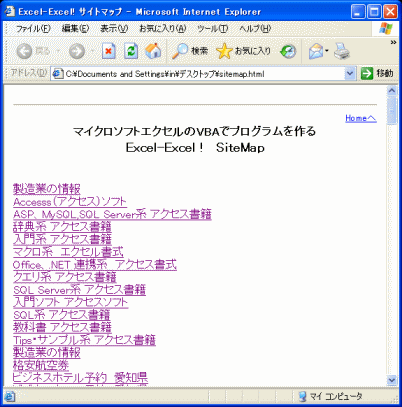
Task: Open the ファイル(F) menu
Action: [x=33, y=29]
